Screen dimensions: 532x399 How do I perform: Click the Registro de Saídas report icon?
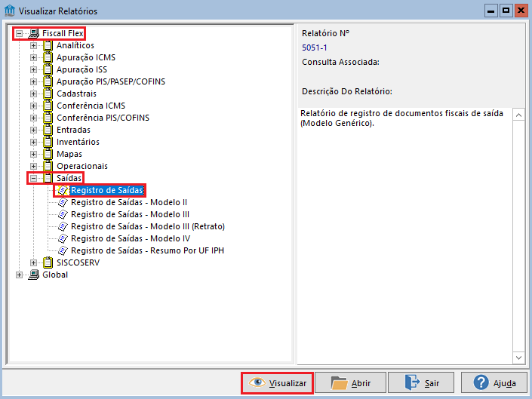[63, 191]
